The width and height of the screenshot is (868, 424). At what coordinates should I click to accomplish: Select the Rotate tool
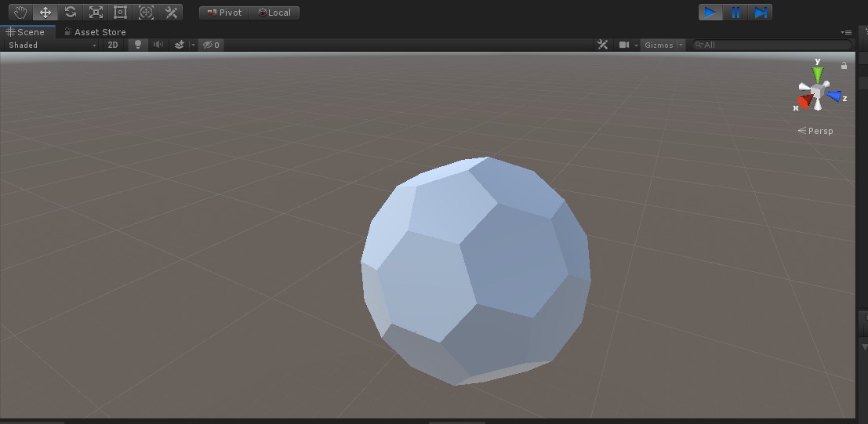click(71, 13)
